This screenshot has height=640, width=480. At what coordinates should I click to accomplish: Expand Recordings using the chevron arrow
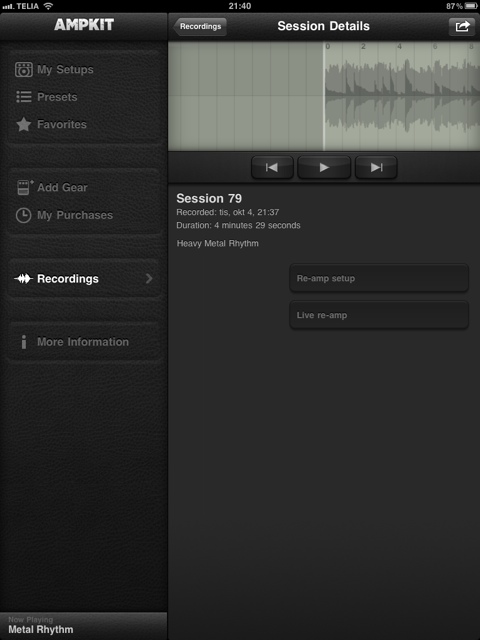coord(149,278)
